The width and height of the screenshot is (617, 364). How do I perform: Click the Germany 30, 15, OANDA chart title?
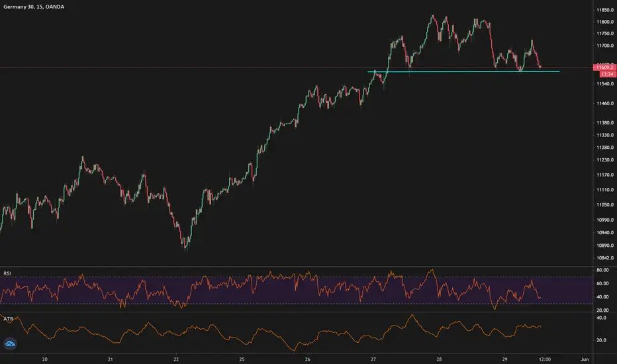[x=34, y=7]
